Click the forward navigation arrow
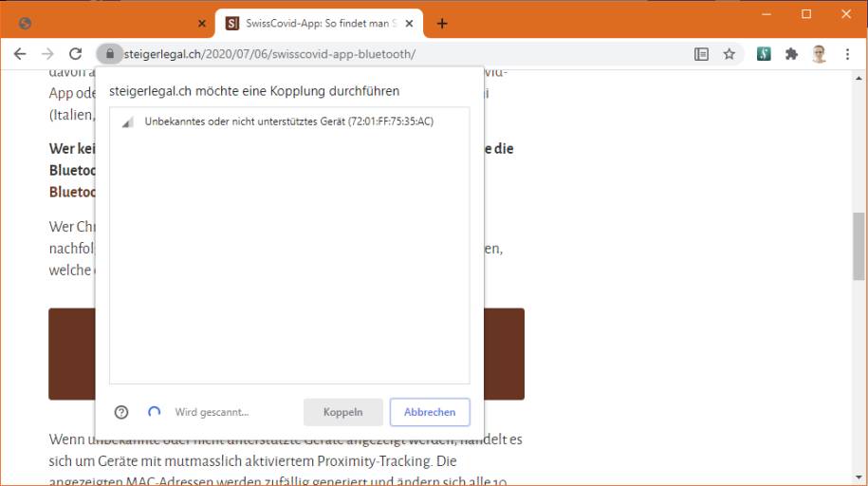The image size is (868, 486). click(x=47, y=54)
